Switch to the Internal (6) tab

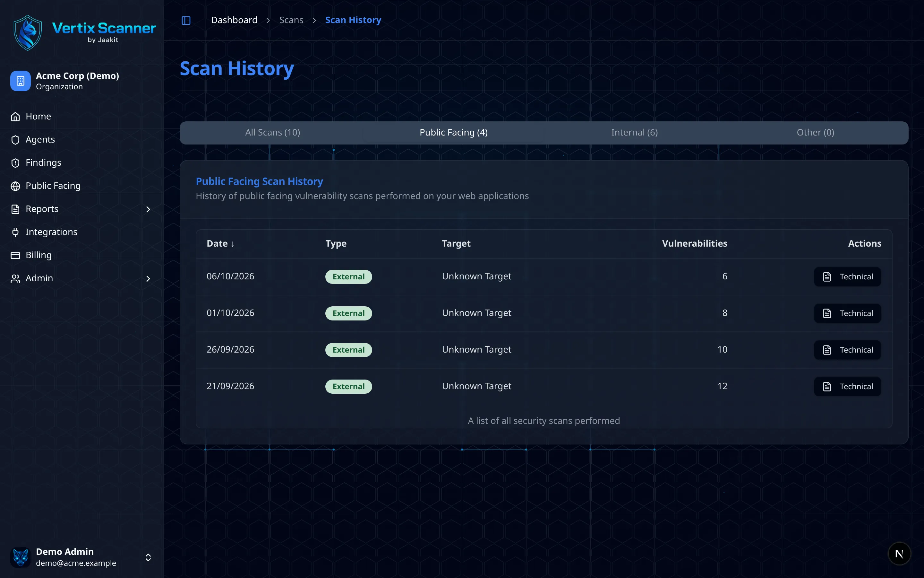click(635, 133)
